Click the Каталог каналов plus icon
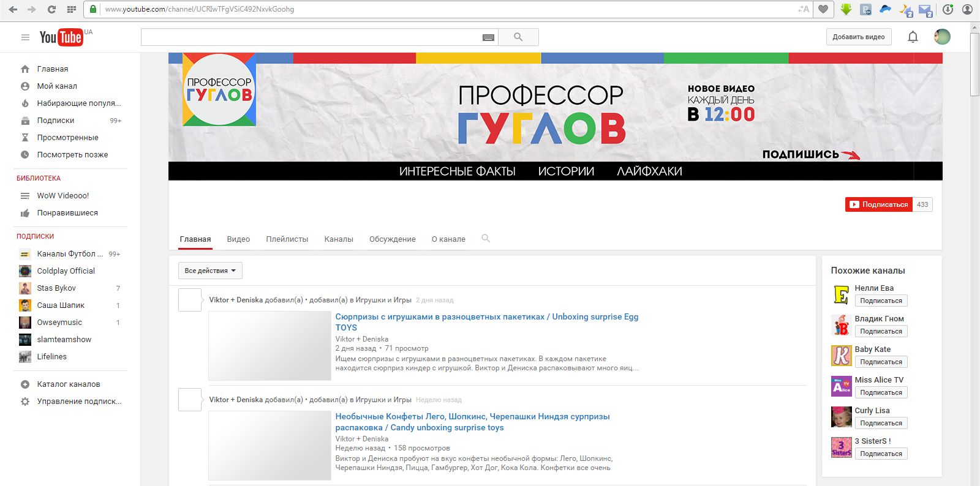Screen dimensions: 980x486 click(25, 384)
